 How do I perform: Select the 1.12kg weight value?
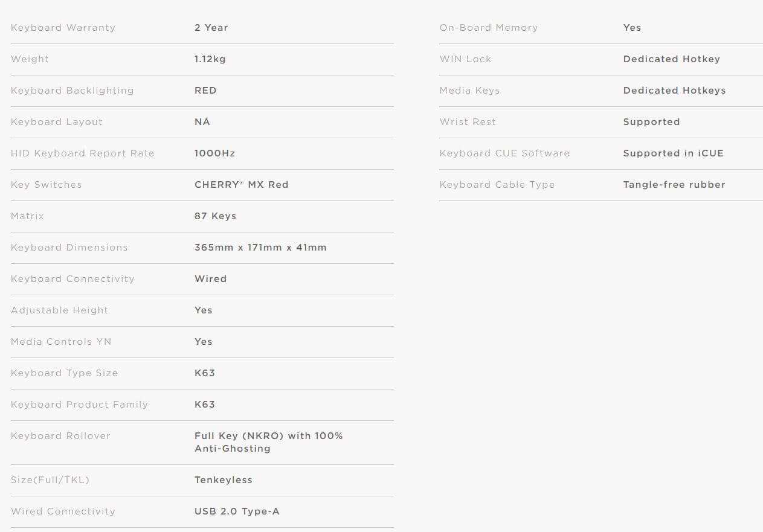[x=210, y=59]
